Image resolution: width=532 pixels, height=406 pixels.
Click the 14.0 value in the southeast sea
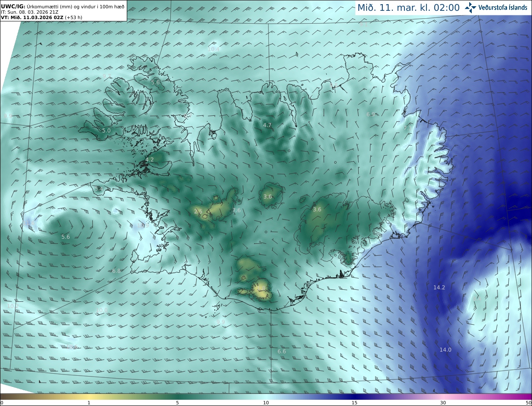(x=446, y=350)
